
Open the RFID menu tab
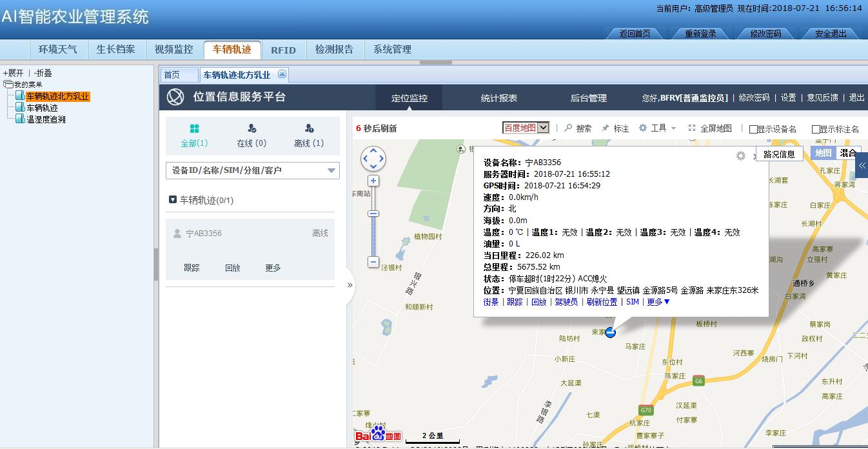coord(283,50)
